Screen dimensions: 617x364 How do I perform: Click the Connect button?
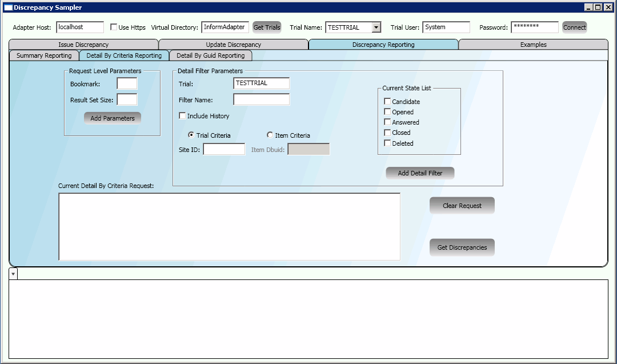(x=574, y=27)
